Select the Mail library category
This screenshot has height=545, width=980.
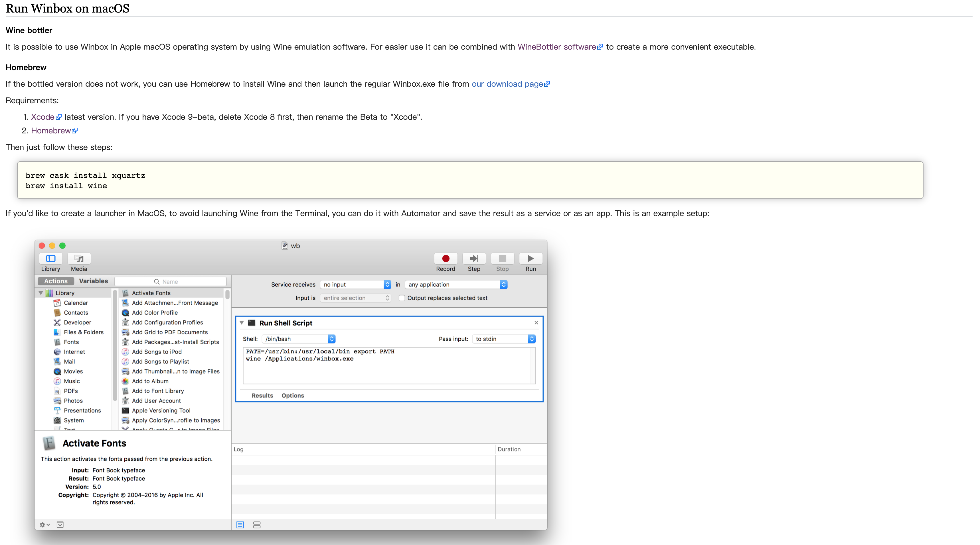(69, 362)
